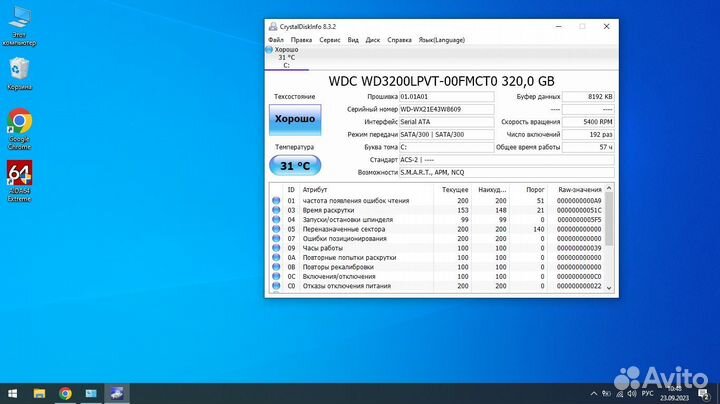Click the serial number field WD-WX21E43W8609
The height and width of the screenshot is (404, 720).
pos(447,109)
